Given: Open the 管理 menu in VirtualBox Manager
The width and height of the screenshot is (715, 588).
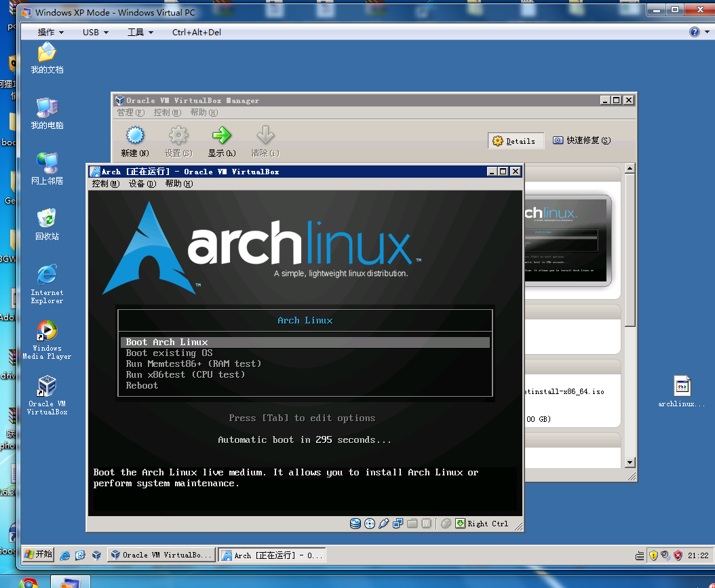Looking at the screenshot, I should click(x=130, y=113).
